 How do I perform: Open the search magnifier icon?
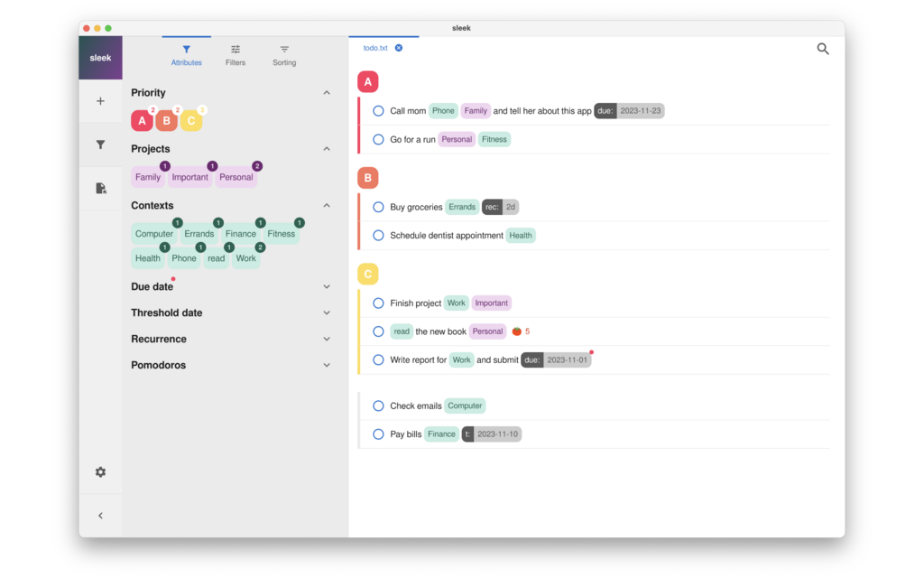pos(823,49)
